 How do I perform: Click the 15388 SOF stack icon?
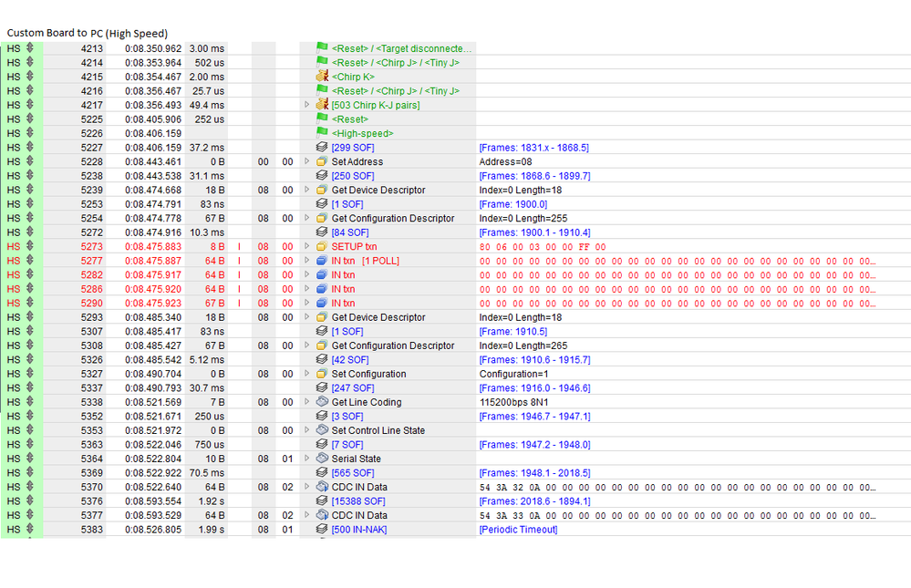[x=322, y=500]
